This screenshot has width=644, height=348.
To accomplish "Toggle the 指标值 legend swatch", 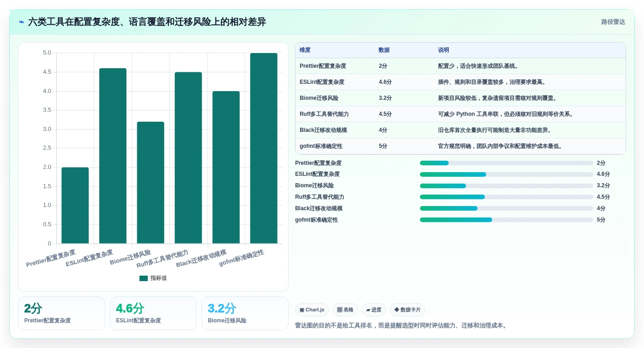I will (144, 278).
